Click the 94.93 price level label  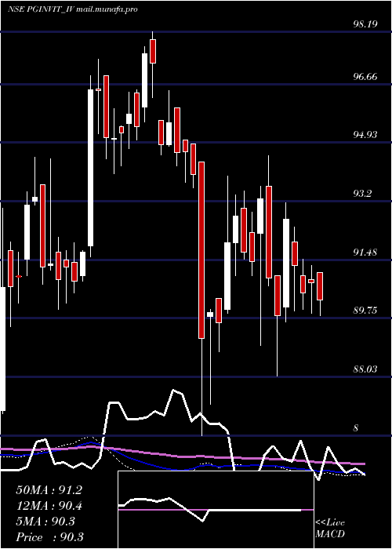click(x=365, y=135)
